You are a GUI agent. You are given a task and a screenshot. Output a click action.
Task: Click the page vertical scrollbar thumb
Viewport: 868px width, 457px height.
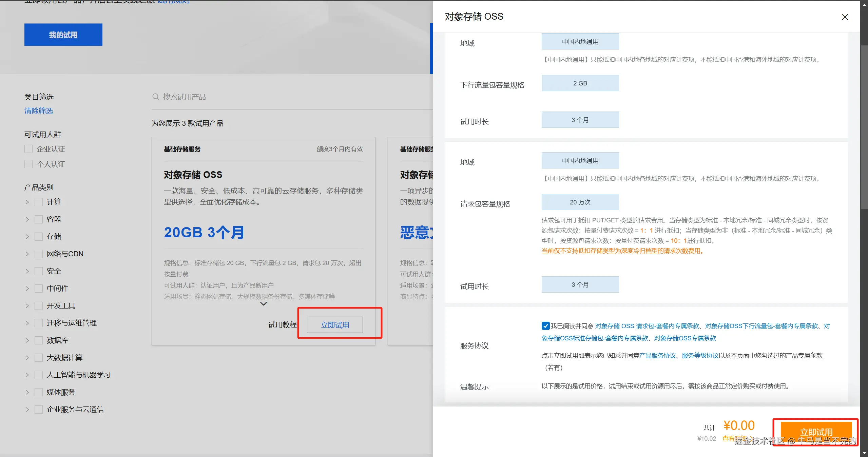coord(864,127)
